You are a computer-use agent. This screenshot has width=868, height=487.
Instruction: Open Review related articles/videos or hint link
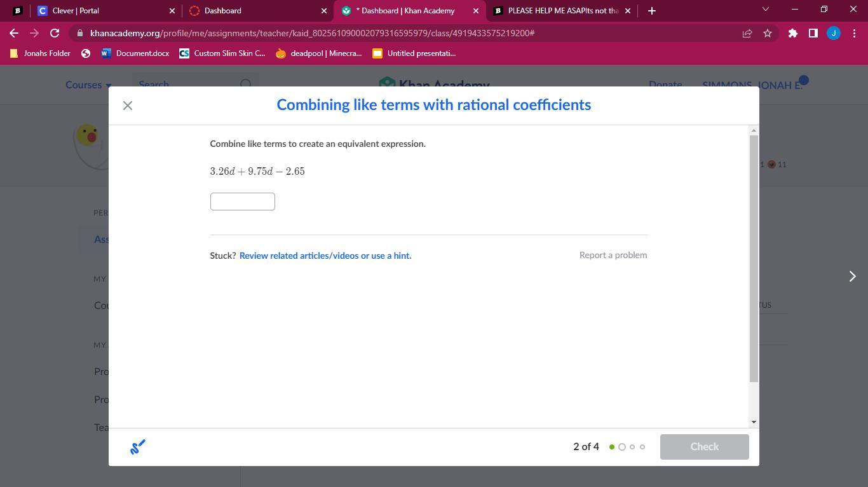(325, 256)
